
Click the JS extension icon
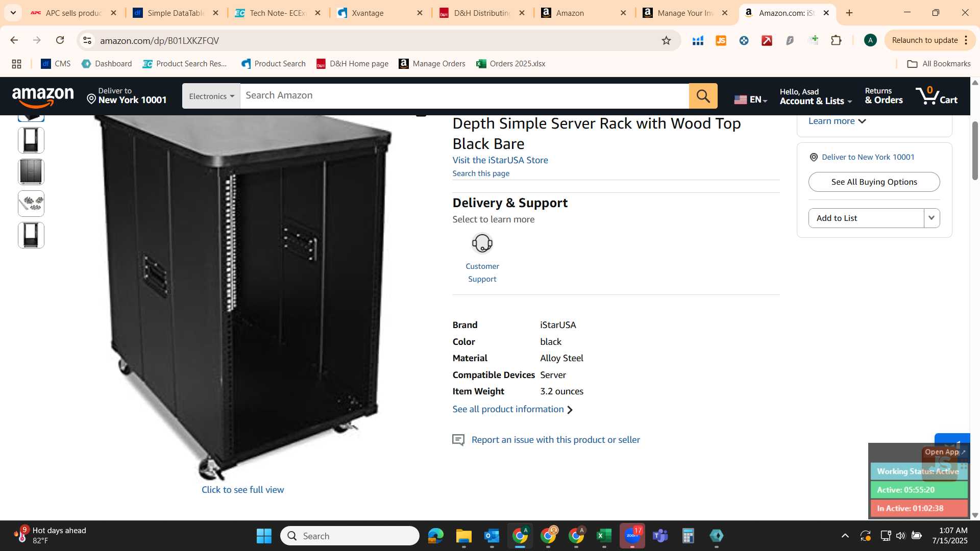coord(721,40)
